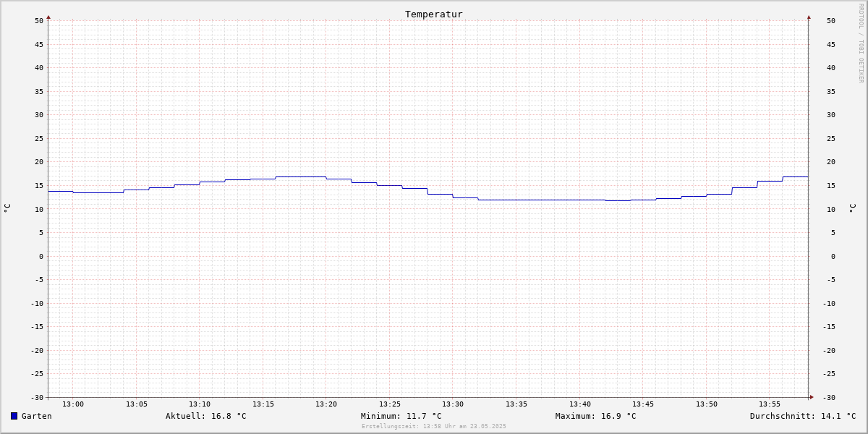Click the 13:00 time axis label
The width and height of the screenshot is (868, 434).
pyautogui.click(x=73, y=404)
